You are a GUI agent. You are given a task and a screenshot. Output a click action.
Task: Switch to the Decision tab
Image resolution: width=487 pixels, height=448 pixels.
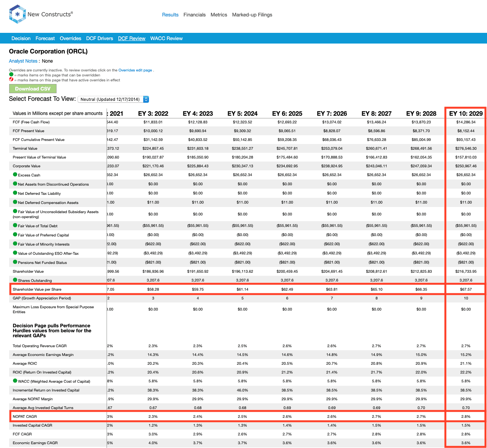tap(21, 39)
